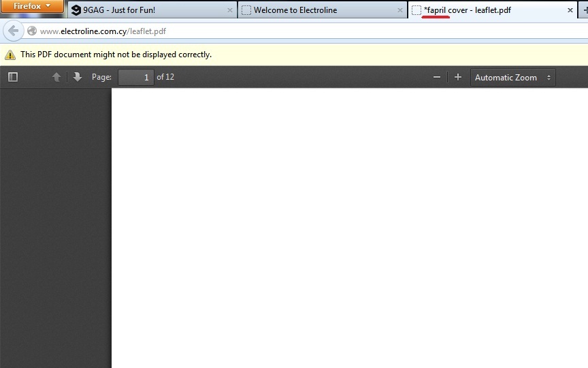
Task: Switch to the 9GAG - Just for Fun! tab
Action: 152,10
